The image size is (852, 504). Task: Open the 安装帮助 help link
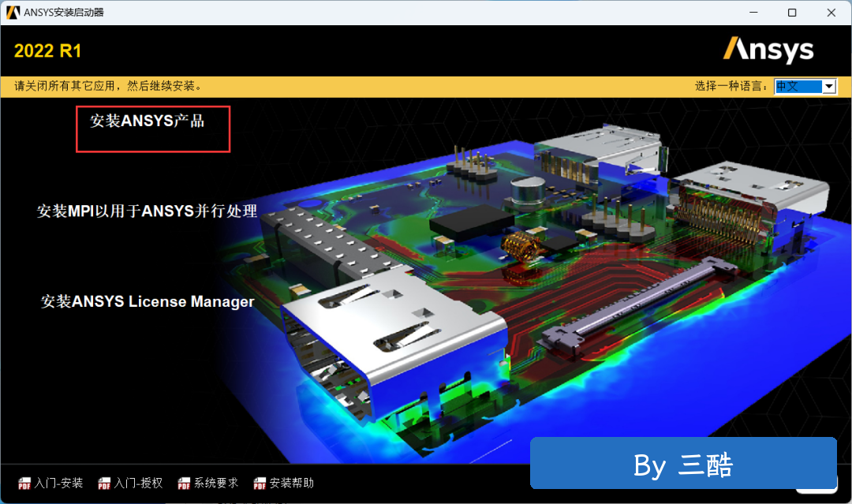[291, 483]
